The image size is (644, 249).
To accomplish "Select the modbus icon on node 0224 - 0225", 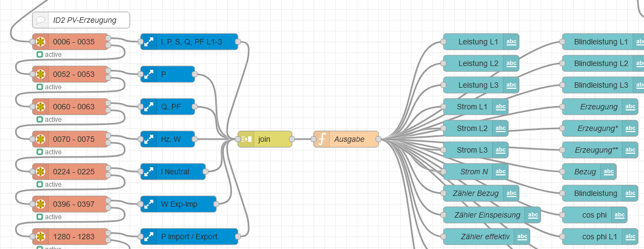I will pos(40,172).
